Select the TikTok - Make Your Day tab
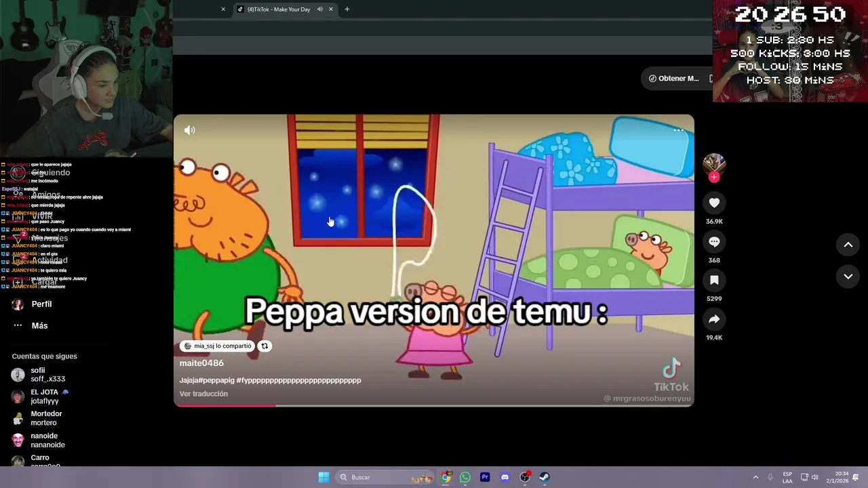The width and height of the screenshot is (868, 488). (x=278, y=9)
